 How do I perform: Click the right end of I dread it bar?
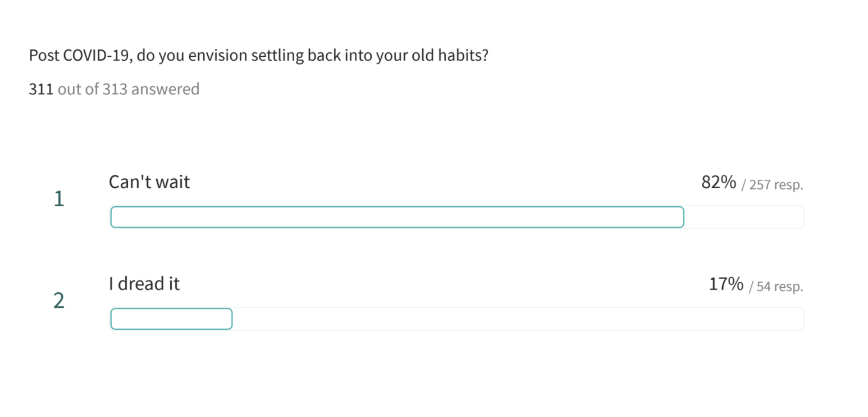[800, 319]
